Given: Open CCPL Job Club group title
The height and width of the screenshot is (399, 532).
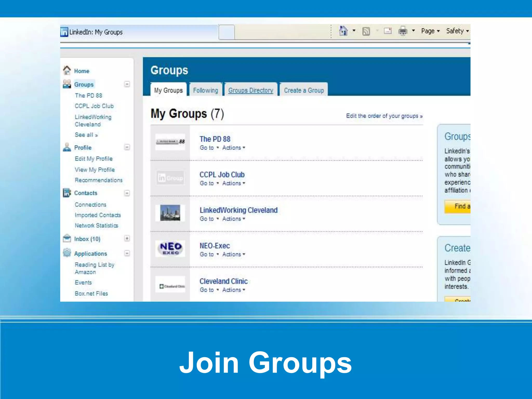Looking at the screenshot, I should (x=222, y=175).
